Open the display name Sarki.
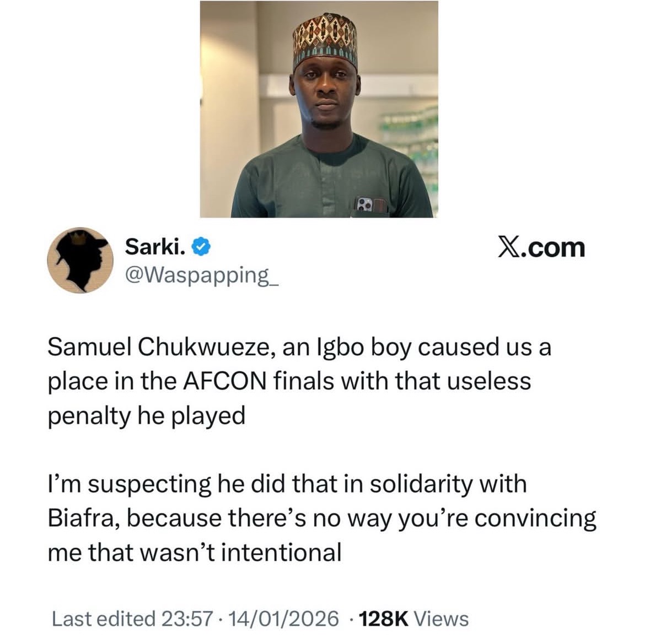The image size is (650, 644). point(155,247)
